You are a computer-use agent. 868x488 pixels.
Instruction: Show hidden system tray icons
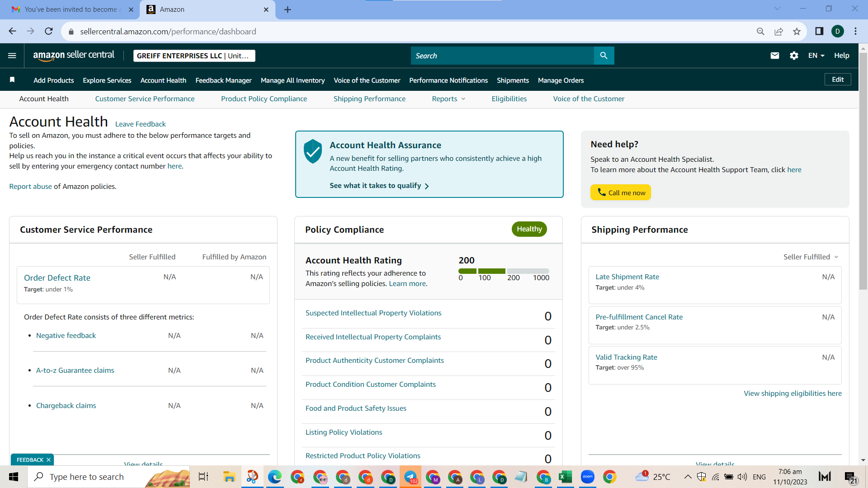click(x=688, y=477)
